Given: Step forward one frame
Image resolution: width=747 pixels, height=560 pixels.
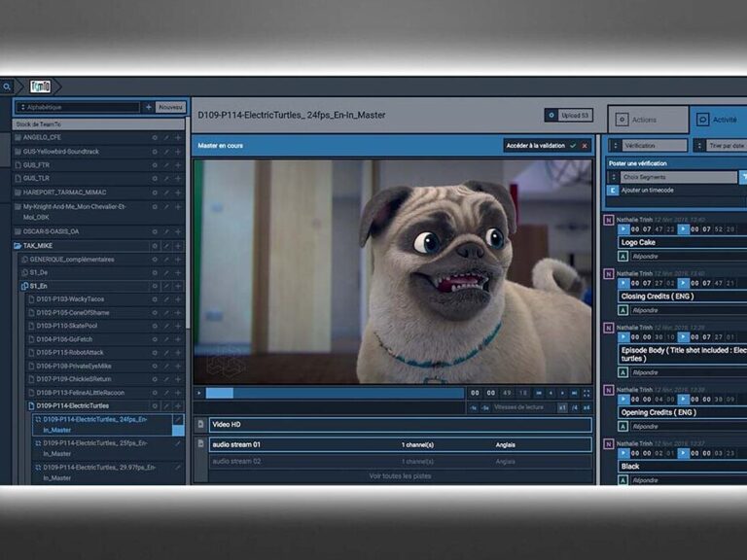Looking at the screenshot, I should tap(562, 394).
